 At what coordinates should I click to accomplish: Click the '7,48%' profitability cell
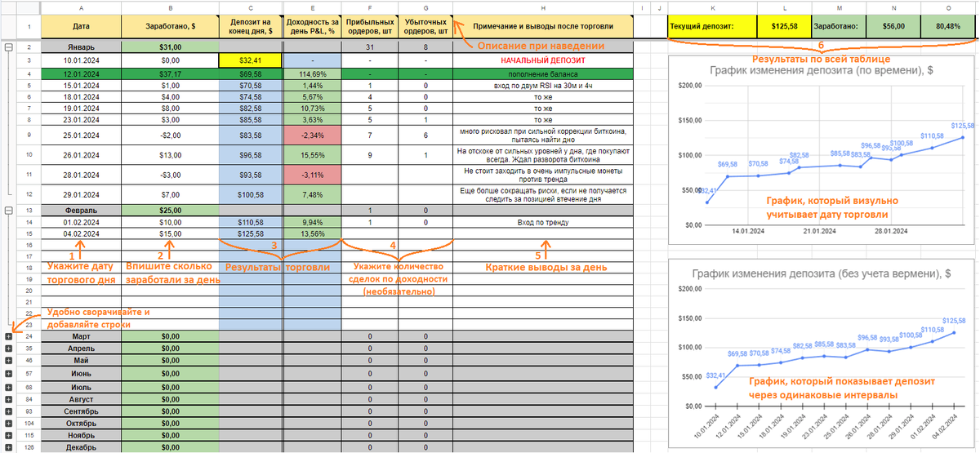coord(311,195)
